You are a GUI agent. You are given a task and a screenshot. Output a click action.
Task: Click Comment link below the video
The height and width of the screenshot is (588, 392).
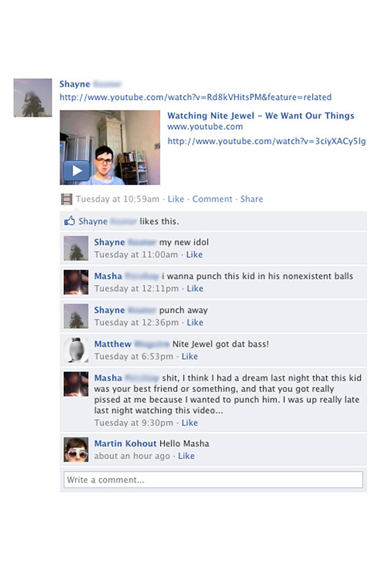(x=212, y=199)
